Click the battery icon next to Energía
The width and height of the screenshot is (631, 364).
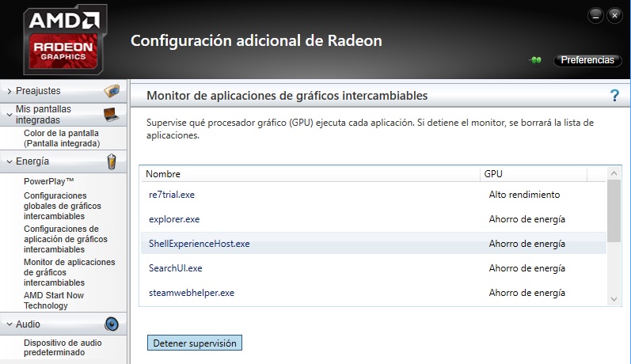(x=112, y=161)
